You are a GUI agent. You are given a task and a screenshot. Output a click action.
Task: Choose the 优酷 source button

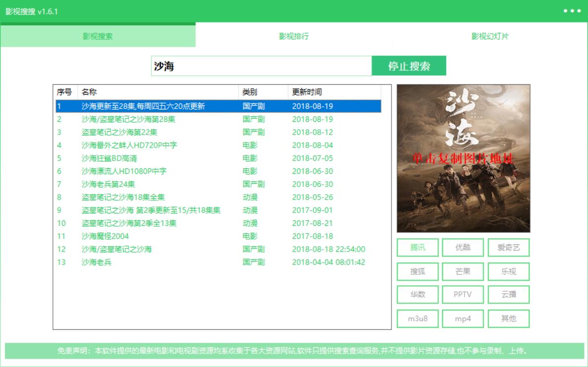coord(463,248)
